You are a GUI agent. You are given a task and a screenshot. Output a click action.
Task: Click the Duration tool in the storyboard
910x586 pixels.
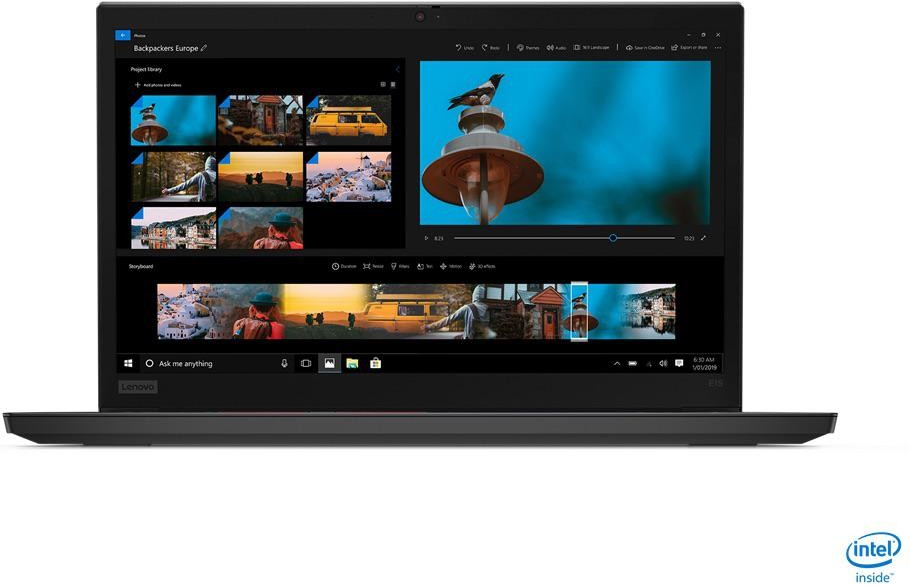coord(344,266)
